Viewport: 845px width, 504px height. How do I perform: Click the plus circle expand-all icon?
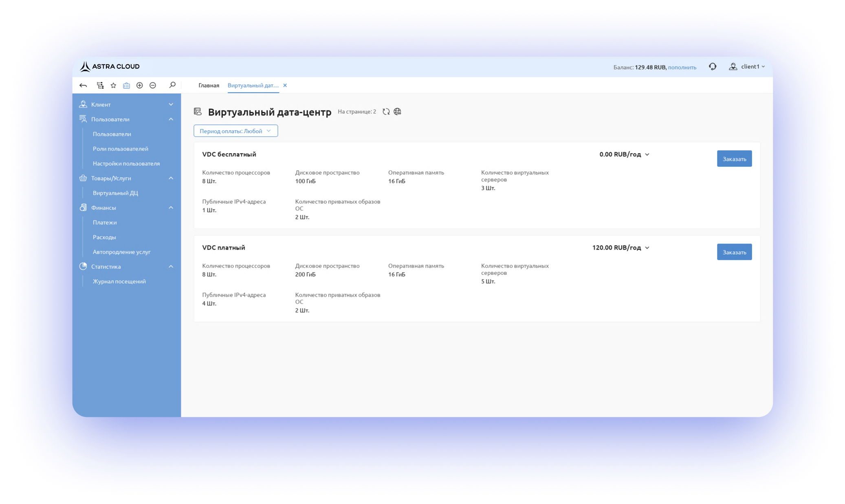(140, 85)
